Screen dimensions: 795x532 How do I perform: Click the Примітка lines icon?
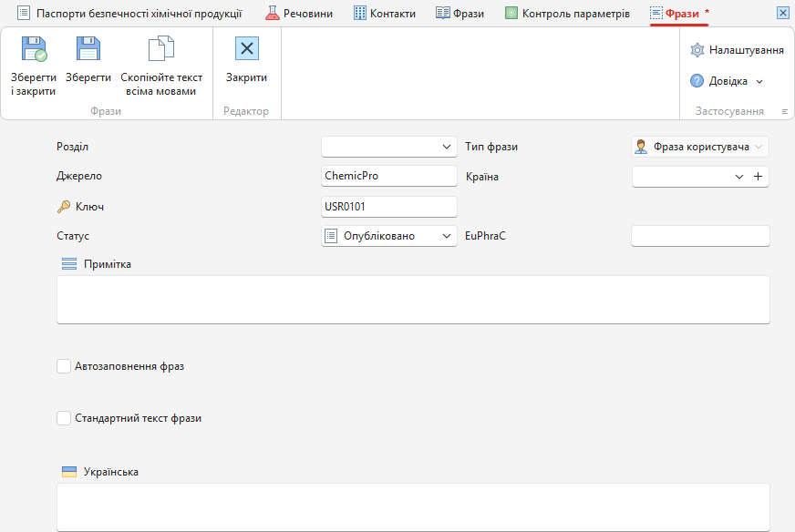[69, 264]
